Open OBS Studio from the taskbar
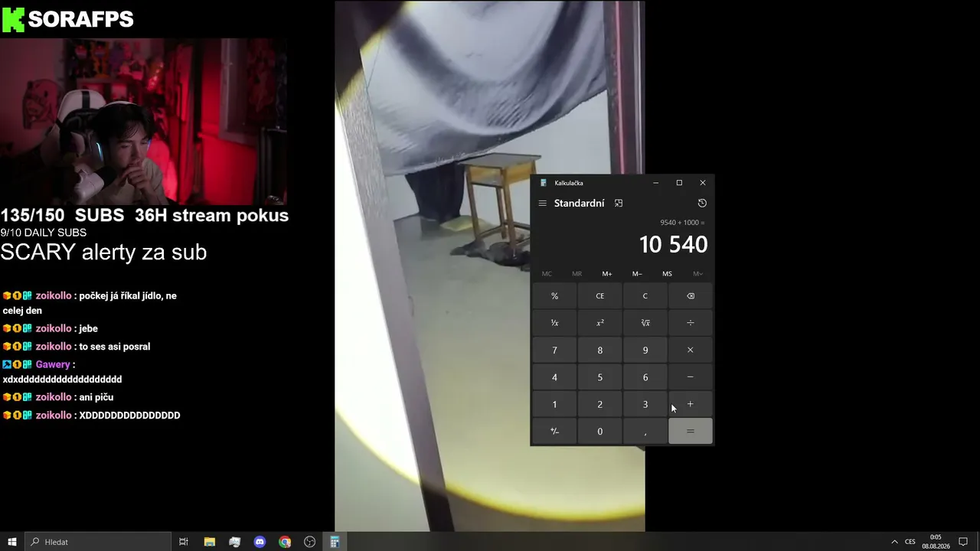 point(310,542)
